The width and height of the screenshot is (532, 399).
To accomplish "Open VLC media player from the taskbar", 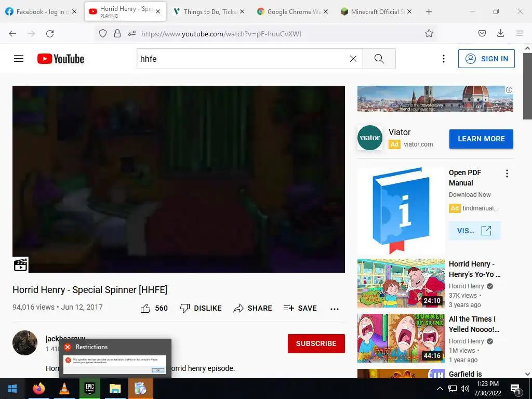I will tap(64, 389).
